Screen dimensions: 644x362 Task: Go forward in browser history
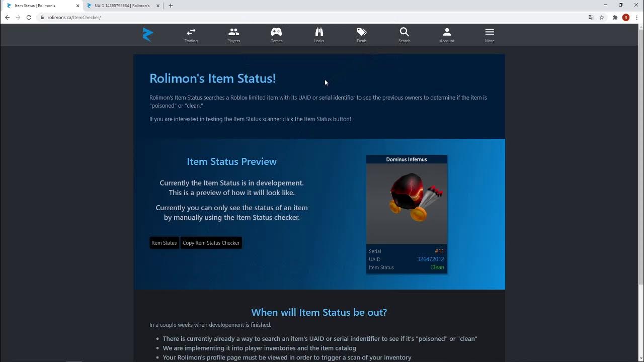click(18, 17)
